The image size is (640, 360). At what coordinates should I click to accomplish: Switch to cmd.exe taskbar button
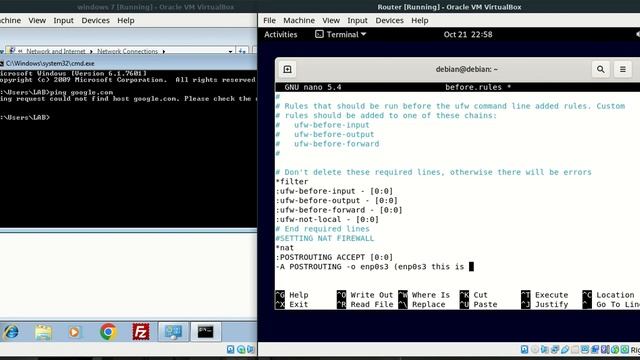tap(206, 332)
